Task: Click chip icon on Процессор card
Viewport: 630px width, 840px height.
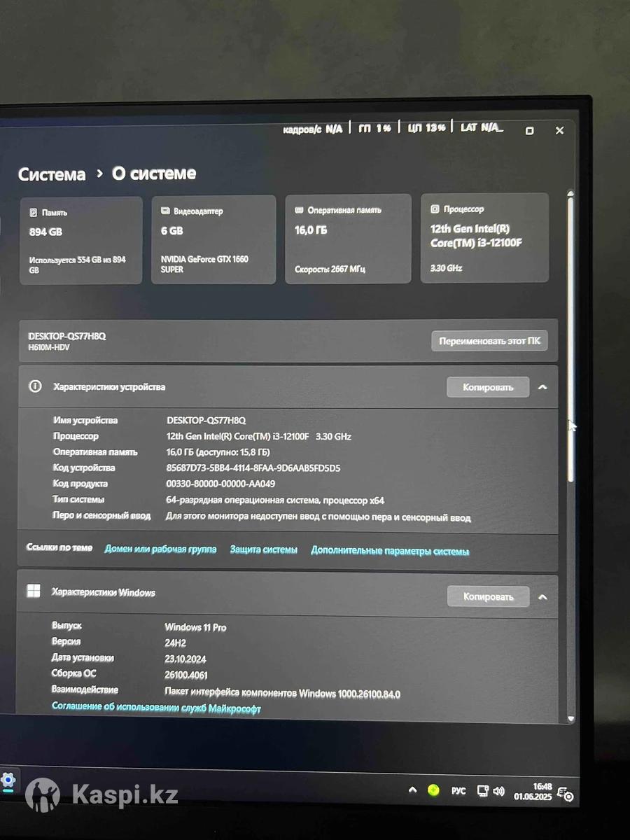Action: pyautogui.click(x=435, y=209)
